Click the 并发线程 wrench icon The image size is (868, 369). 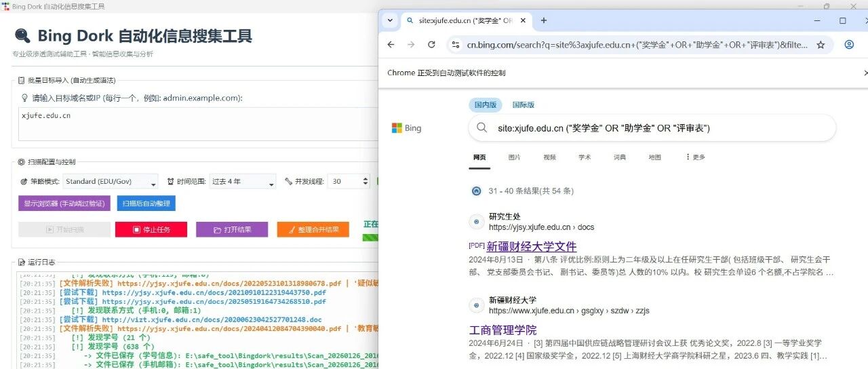288,182
